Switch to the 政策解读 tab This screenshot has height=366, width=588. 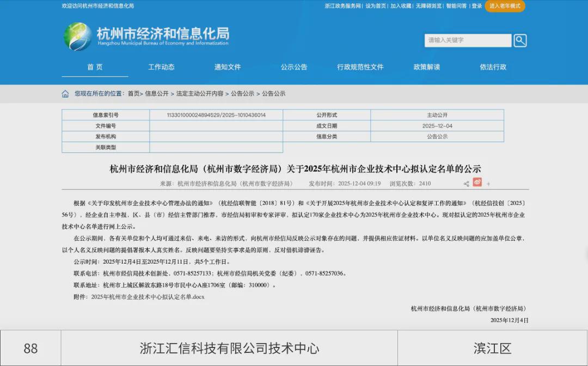428,67
